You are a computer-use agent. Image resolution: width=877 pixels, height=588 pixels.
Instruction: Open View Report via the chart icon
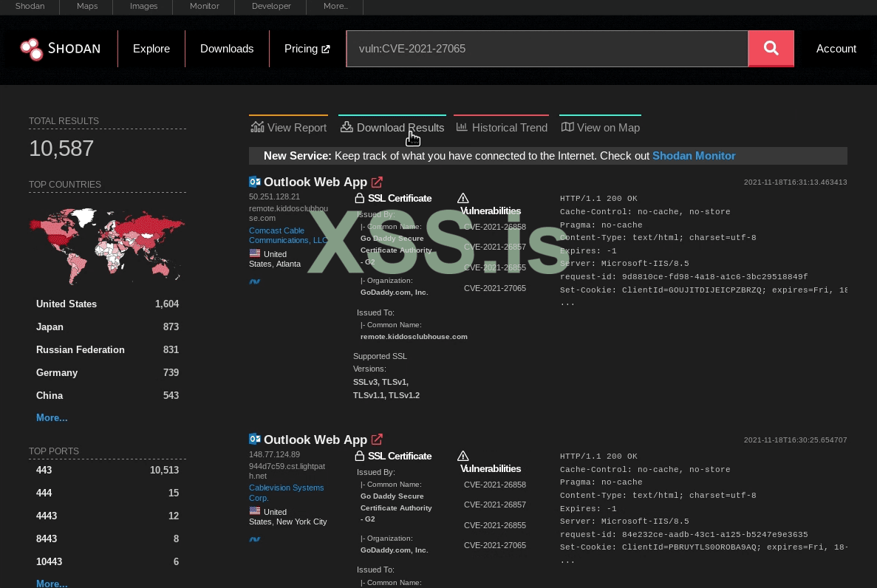tap(257, 127)
